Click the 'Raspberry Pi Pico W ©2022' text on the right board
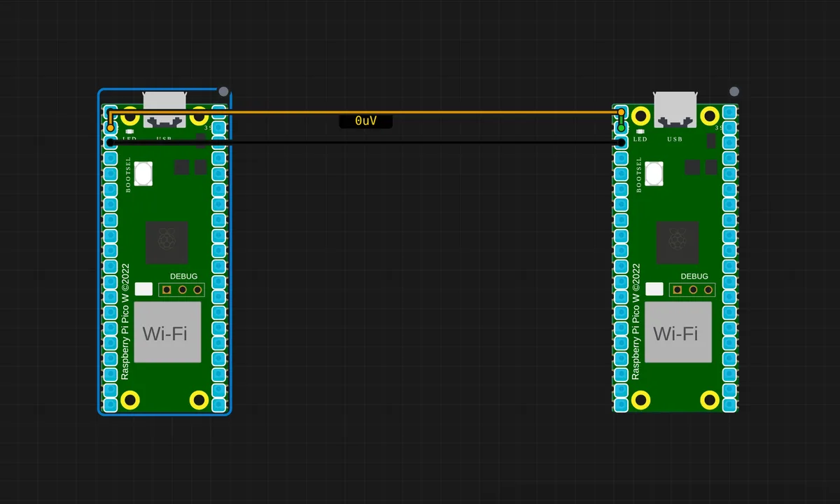Viewport: 840px width, 504px height. click(x=636, y=321)
